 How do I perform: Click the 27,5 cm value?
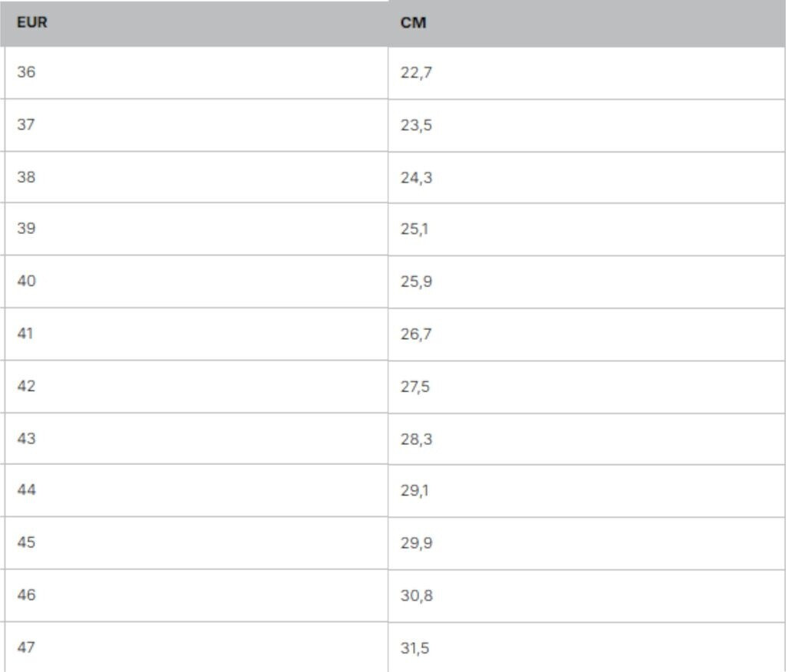pyautogui.click(x=415, y=387)
